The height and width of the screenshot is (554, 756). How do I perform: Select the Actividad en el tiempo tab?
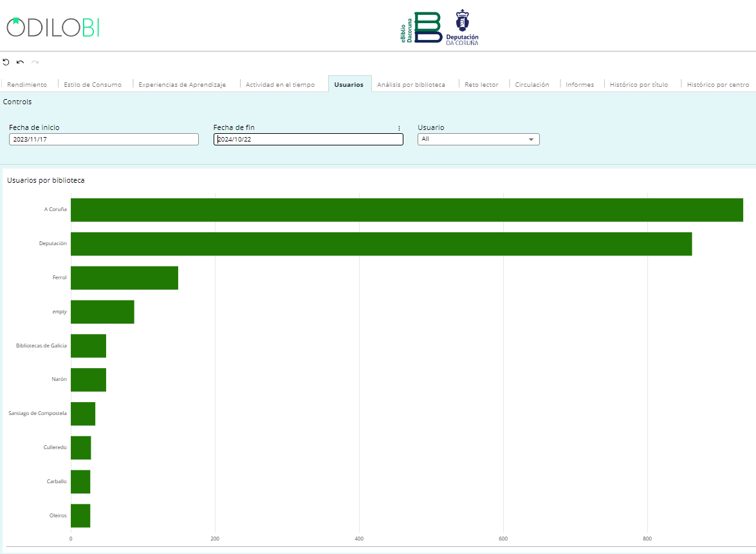click(281, 85)
